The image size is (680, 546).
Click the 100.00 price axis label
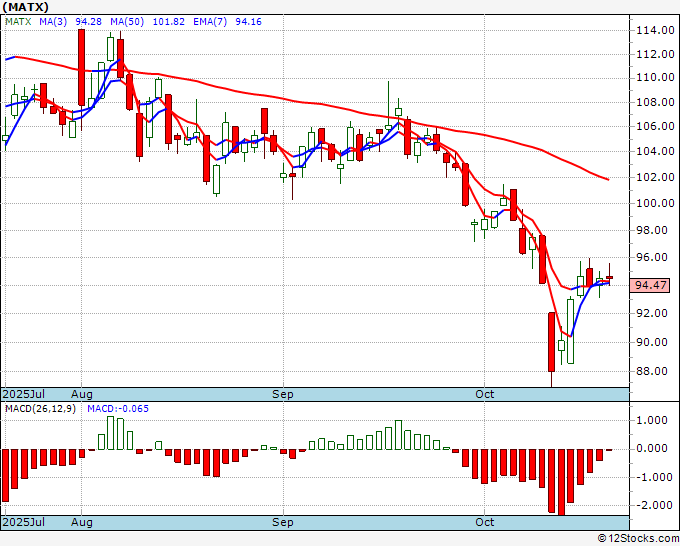pos(655,203)
